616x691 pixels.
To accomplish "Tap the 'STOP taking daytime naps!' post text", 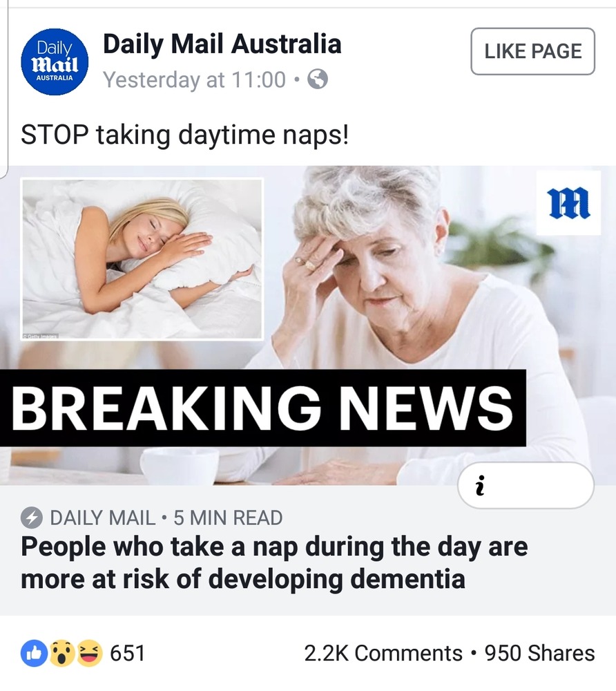I will click(185, 135).
